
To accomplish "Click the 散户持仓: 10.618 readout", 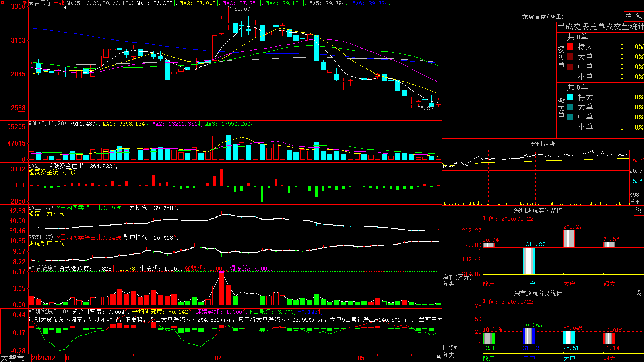I will [x=148, y=238].
